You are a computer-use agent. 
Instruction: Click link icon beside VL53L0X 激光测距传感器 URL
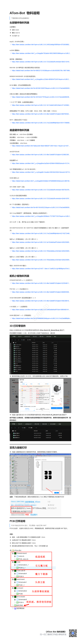pyautogui.click(x=11, y=198)
